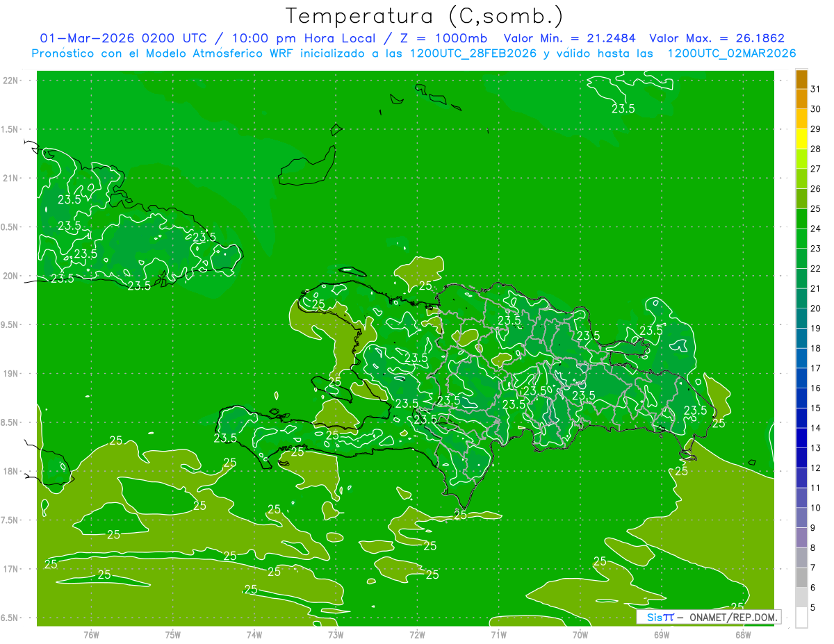Click the "ONAMET/REP.DOM." credit label
834x644 pixels.
(733, 617)
